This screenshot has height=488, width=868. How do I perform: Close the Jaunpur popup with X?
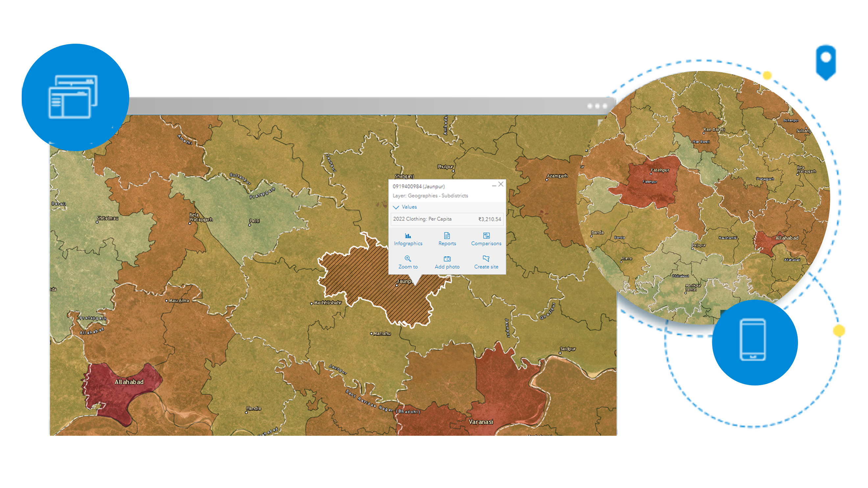click(501, 184)
